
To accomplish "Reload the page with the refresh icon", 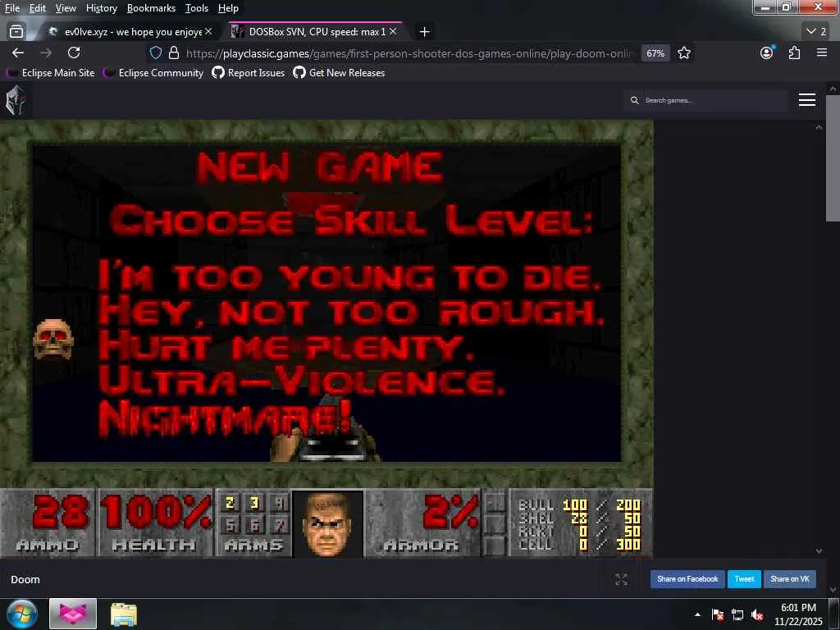I will pyautogui.click(x=74, y=52).
